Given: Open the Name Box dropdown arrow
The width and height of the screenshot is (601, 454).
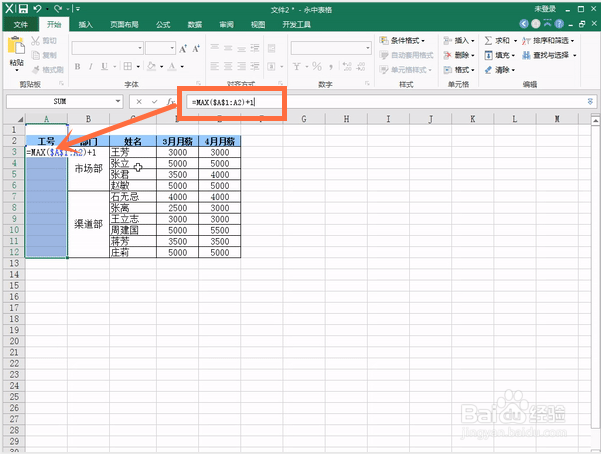Looking at the screenshot, I should point(118,101).
